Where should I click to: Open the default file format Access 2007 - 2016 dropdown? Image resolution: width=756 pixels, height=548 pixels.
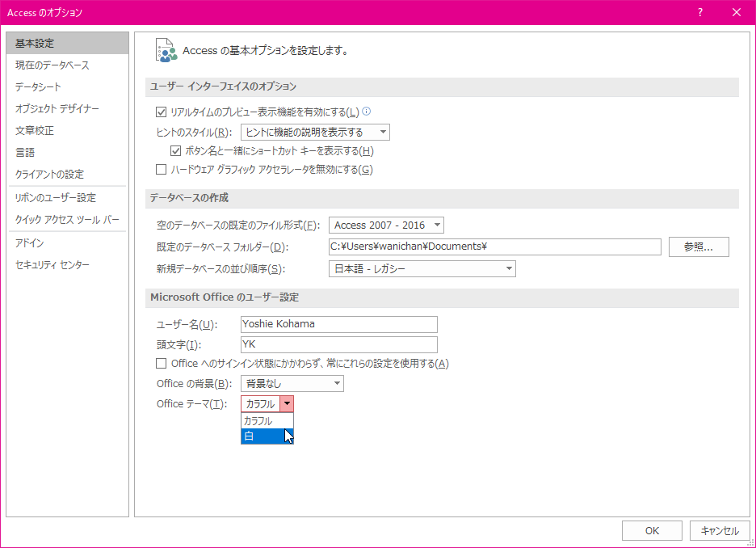(386, 226)
